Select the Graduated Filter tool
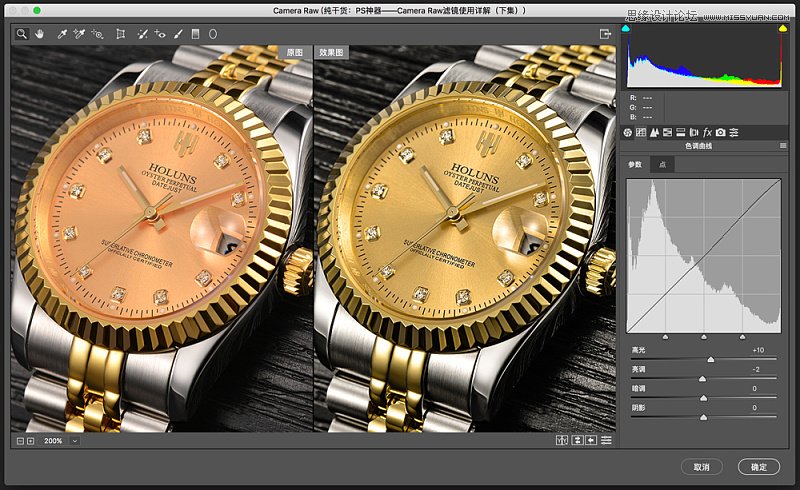The width and height of the screenshot is (800, 490). tap(195, 33)
